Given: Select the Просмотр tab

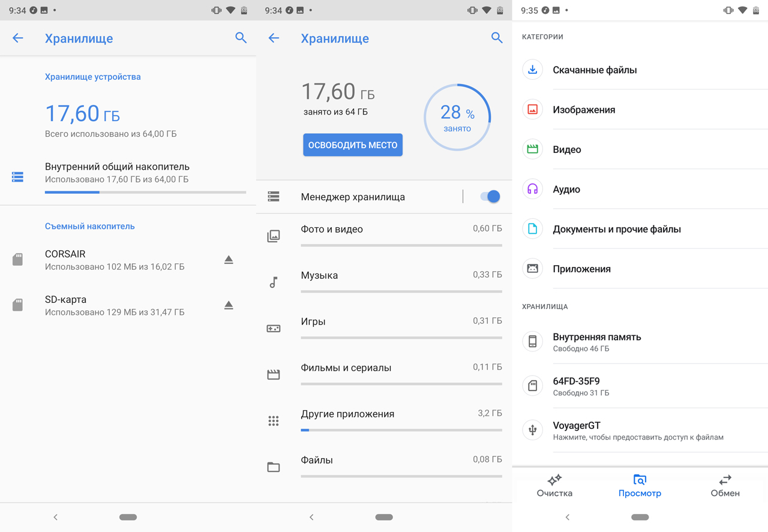Looking at the screenshot, I should 640,485.
